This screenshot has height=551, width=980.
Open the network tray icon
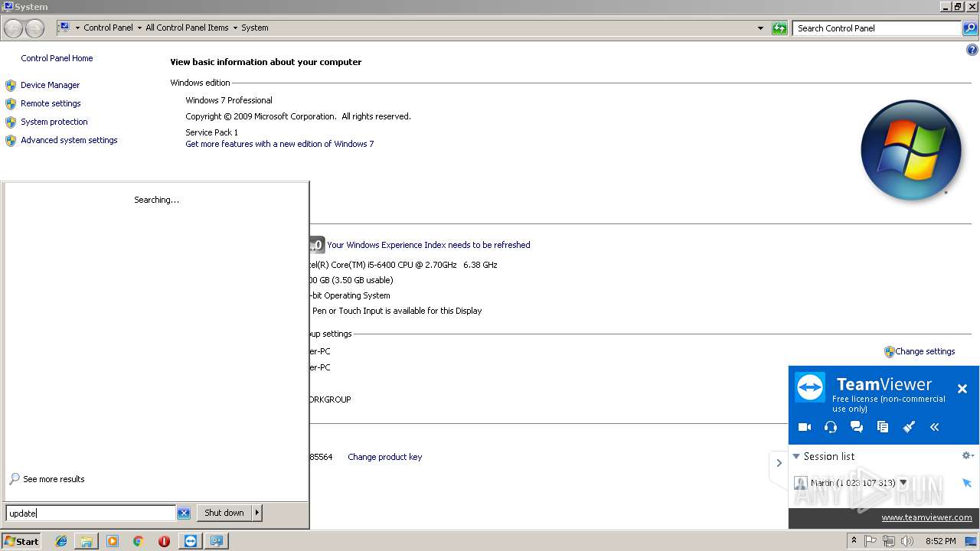click(889, 541)
